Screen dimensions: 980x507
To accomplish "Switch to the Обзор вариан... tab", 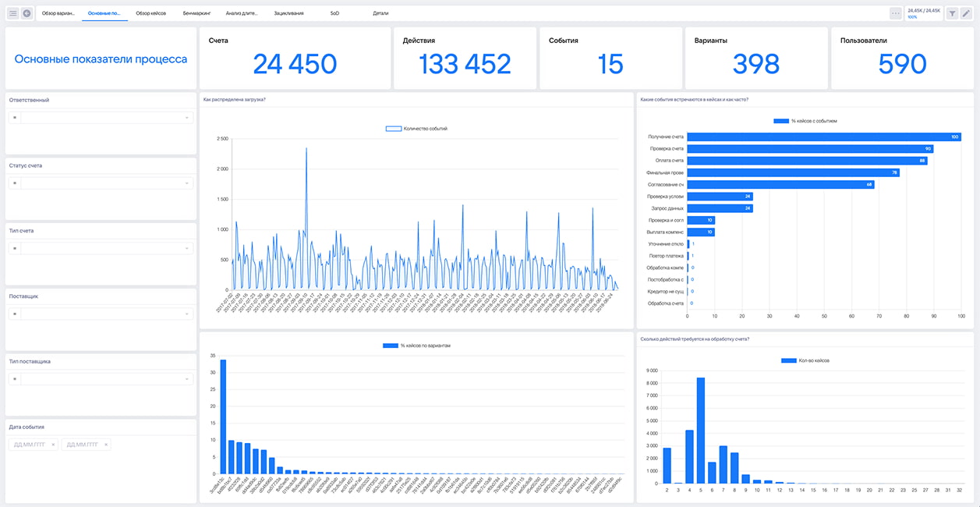I will 58,13.
